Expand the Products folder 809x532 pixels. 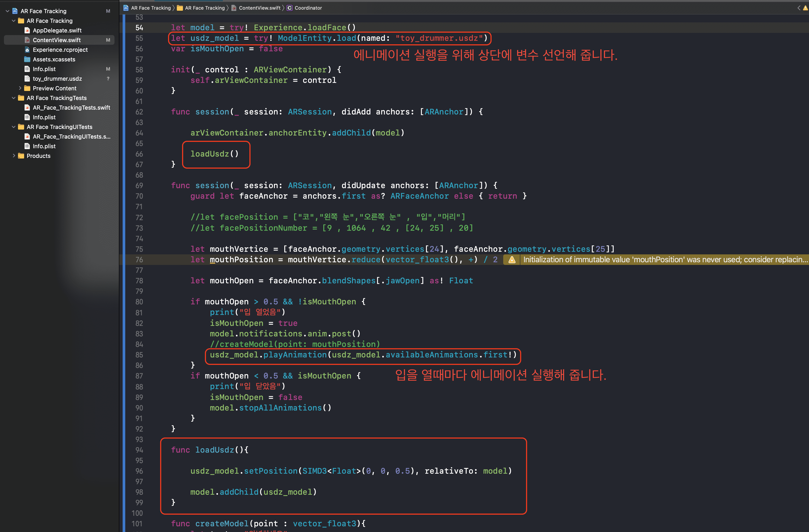[x=14, y=156]
